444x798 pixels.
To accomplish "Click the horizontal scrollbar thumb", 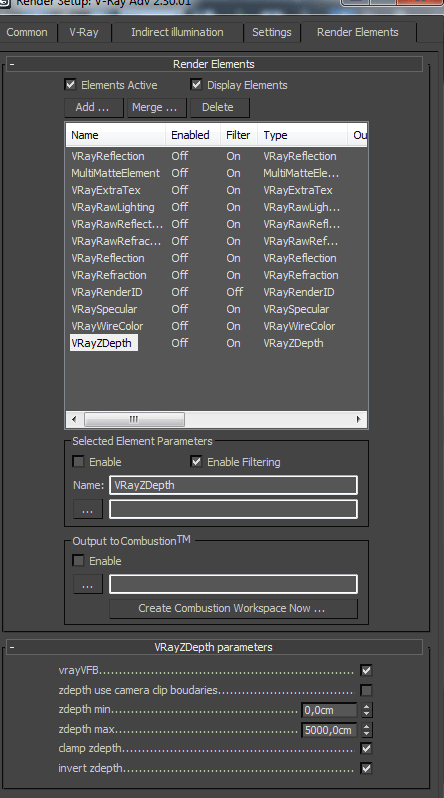I will pos(134,419).
